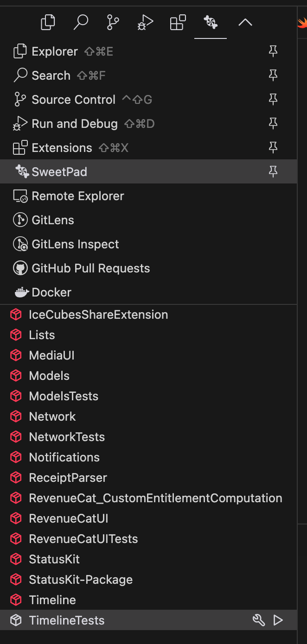This screenshot has width=307, height=644.
Task: Build TimelineTests with the wrench icon
Action: [x=258, y=620]
